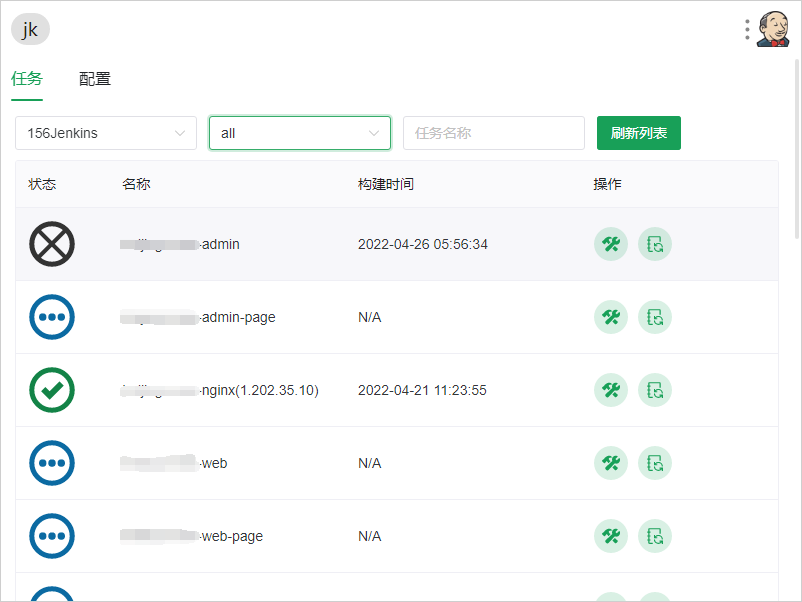Click the 刷新列表 refresh button

click(638, 133)
